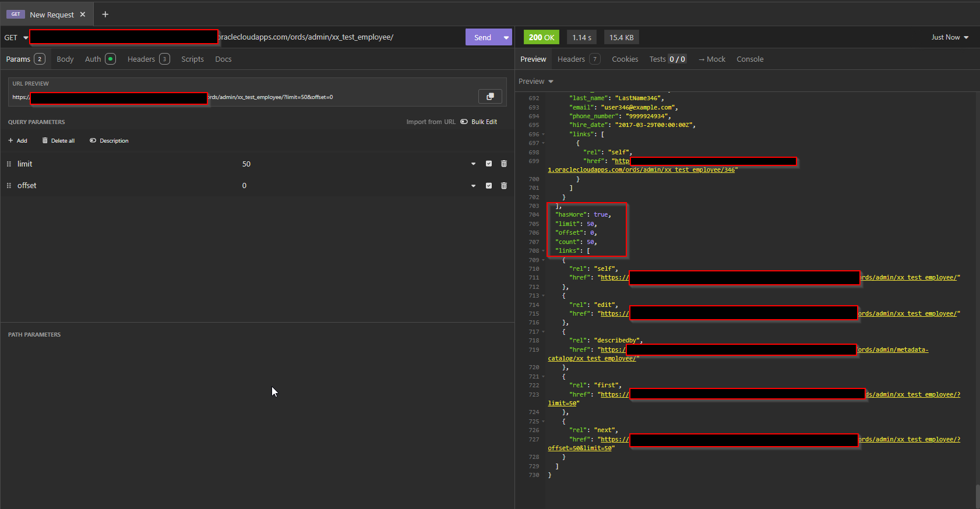Click Import from URL
Image resolution: width=980 pixels, height=509 pixels.
click(x=431, y=122)
